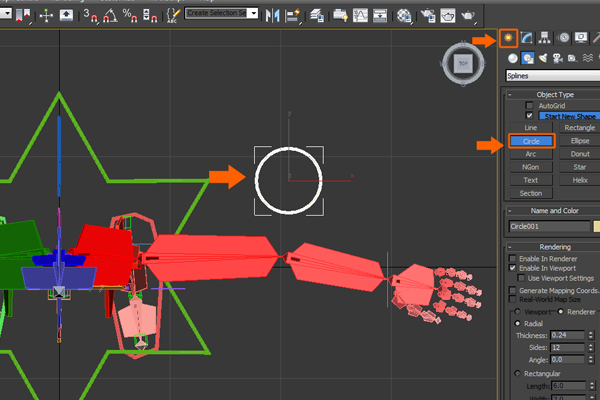
Task: Click the NGon spline button
Action: 531,167
